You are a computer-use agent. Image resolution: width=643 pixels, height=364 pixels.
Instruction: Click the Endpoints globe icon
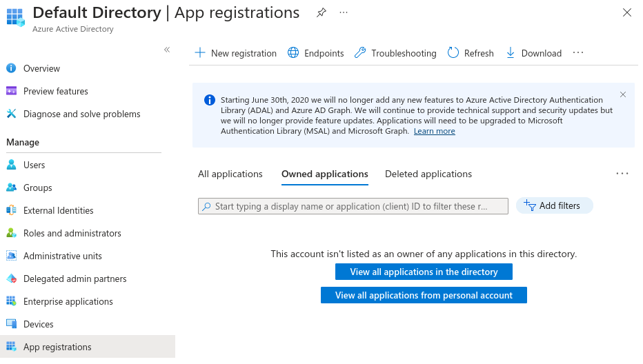point(293,53)
